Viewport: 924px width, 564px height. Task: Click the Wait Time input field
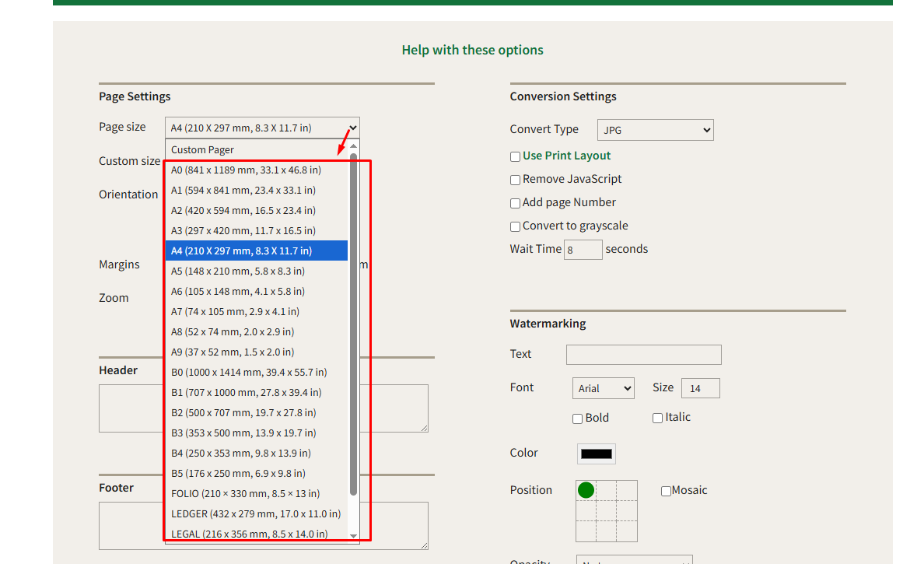pyautogui.click(x=583, y=249)
